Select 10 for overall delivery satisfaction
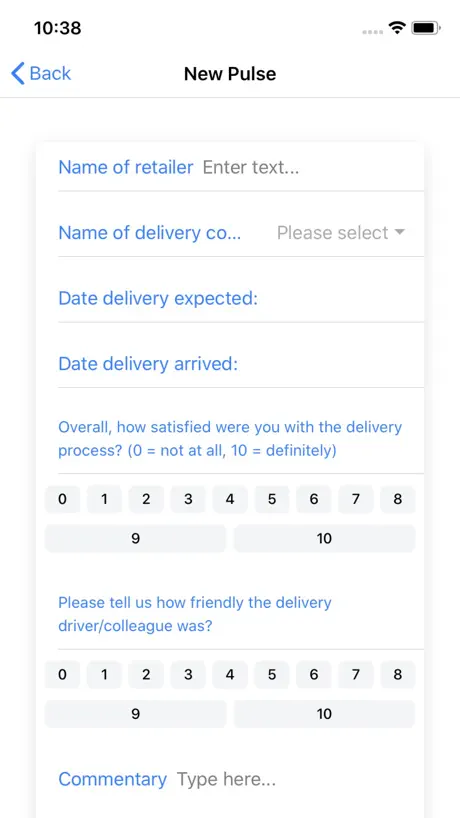460x818 pixels. point(324,538)
